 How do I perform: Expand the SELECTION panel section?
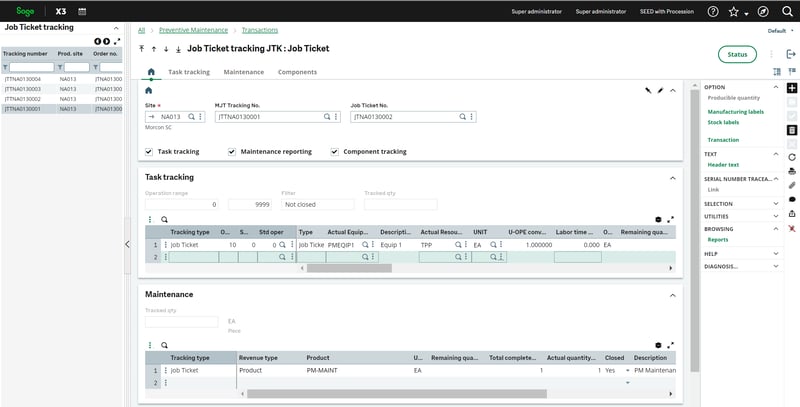click(x=777, y=204)
